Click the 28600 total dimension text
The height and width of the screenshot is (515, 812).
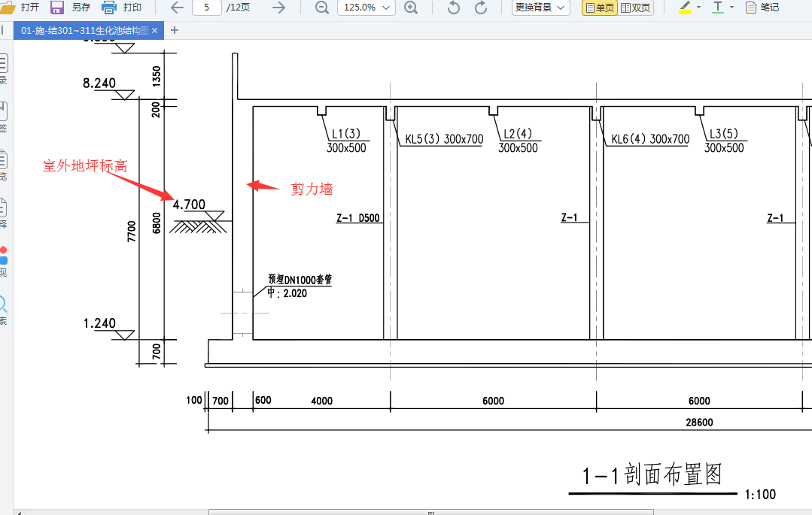[699, 423]
